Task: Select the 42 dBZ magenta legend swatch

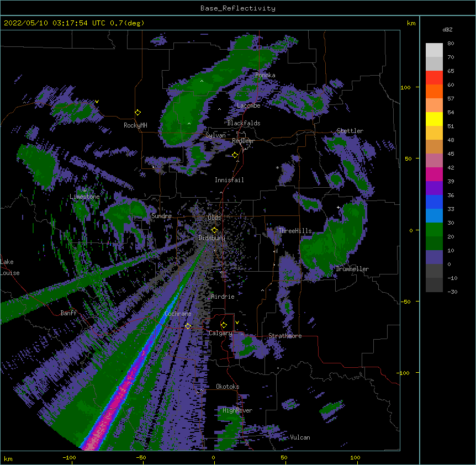Action: tap(434, 174)
